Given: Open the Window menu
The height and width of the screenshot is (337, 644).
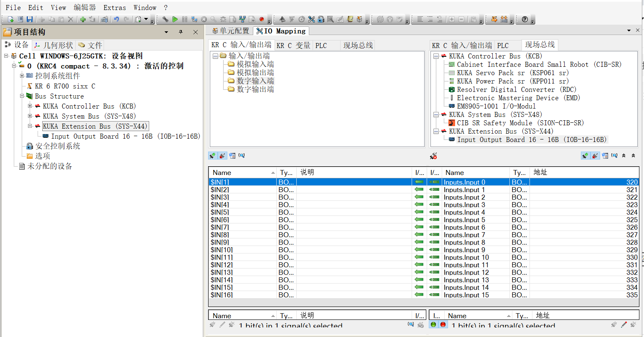Looking at the screenshot, I should coord(145,8).
